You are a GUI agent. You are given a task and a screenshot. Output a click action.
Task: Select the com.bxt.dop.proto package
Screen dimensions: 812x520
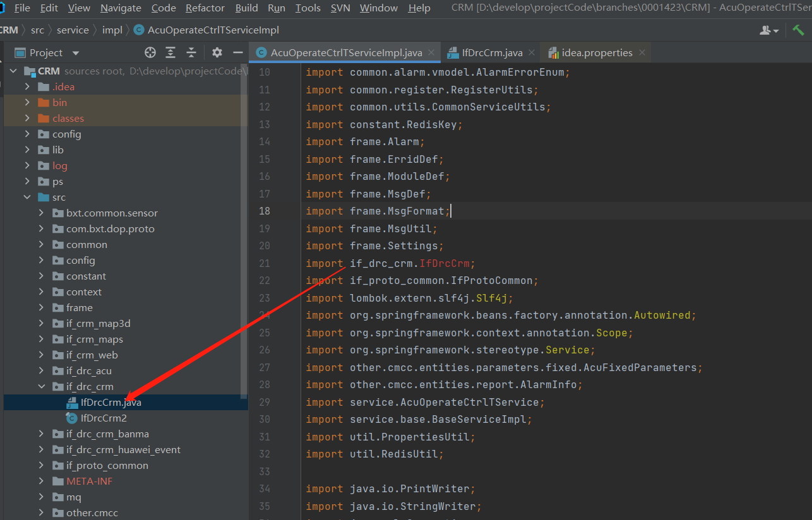point(110,228)
